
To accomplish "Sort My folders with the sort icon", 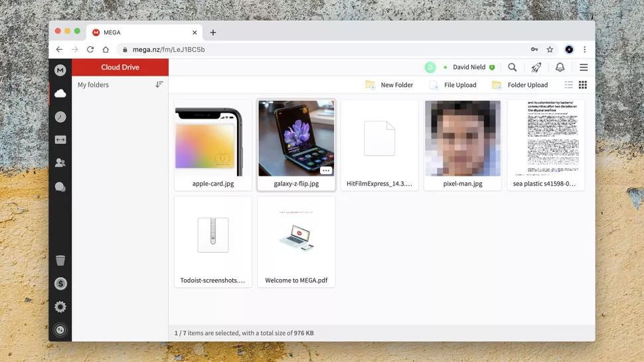I will coord(159,84).
